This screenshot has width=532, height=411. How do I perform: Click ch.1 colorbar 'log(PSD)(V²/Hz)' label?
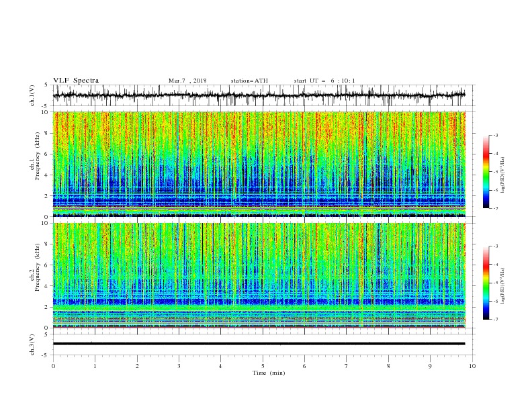tap(504, 175)
